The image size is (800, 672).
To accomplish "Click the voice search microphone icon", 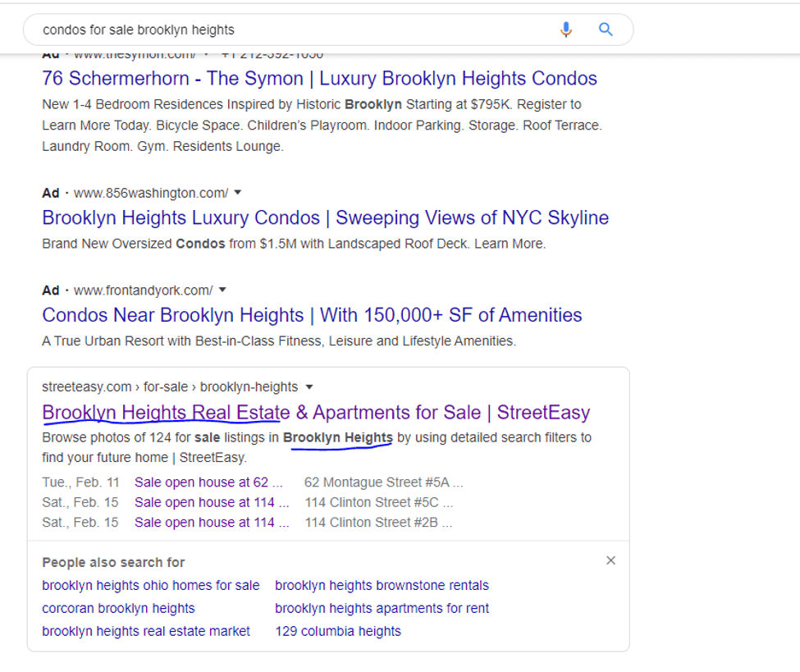I will pyautogui.click(x=566, y=30).
